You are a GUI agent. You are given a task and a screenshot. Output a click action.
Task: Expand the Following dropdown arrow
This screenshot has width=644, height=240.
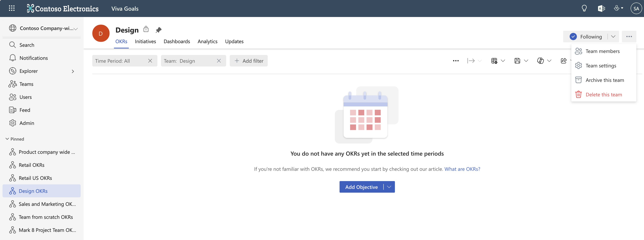pos(613,37)
